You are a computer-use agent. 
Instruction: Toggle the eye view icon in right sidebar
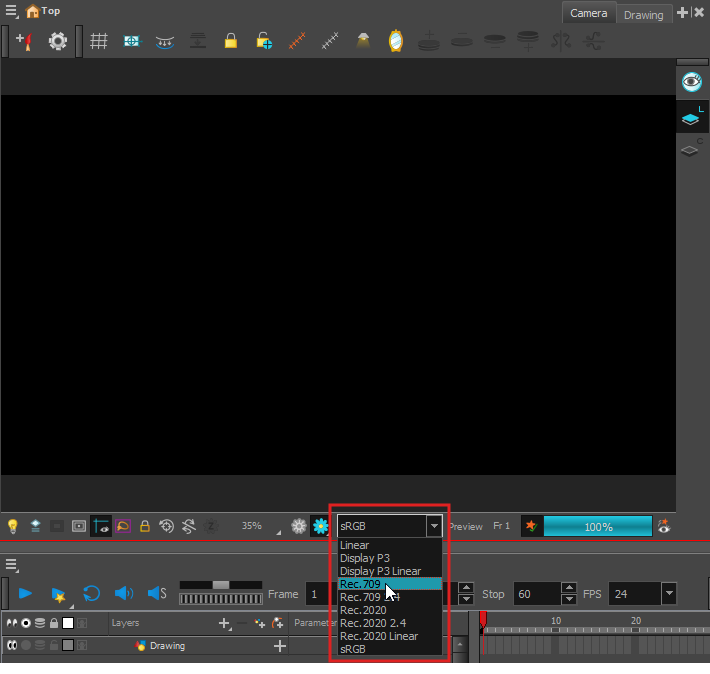[x=690, y=82]
